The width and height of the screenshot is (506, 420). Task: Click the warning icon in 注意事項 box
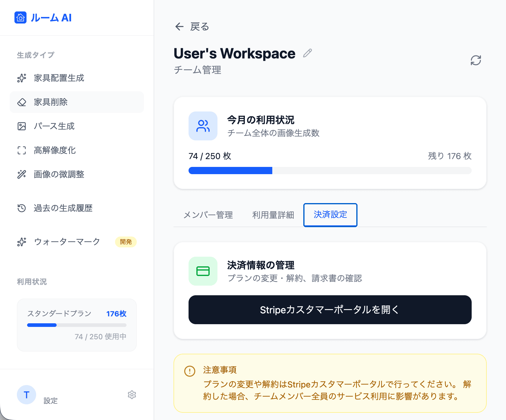[x=189, y=370]
